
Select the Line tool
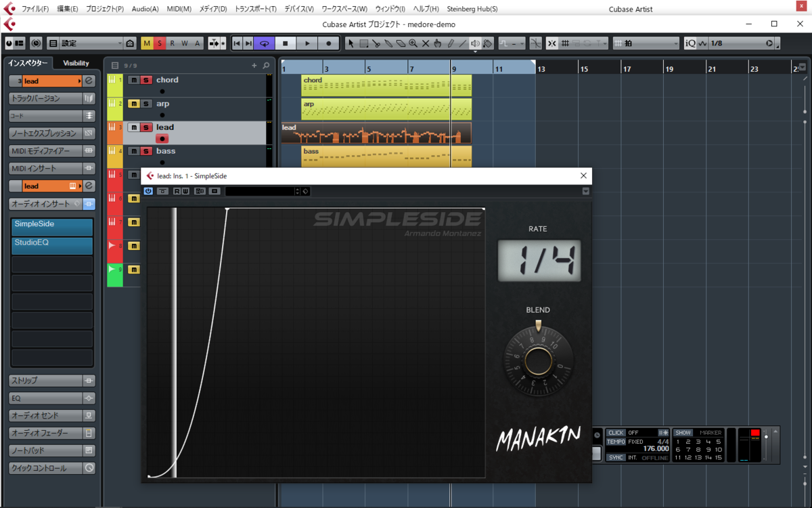(462, 43)
